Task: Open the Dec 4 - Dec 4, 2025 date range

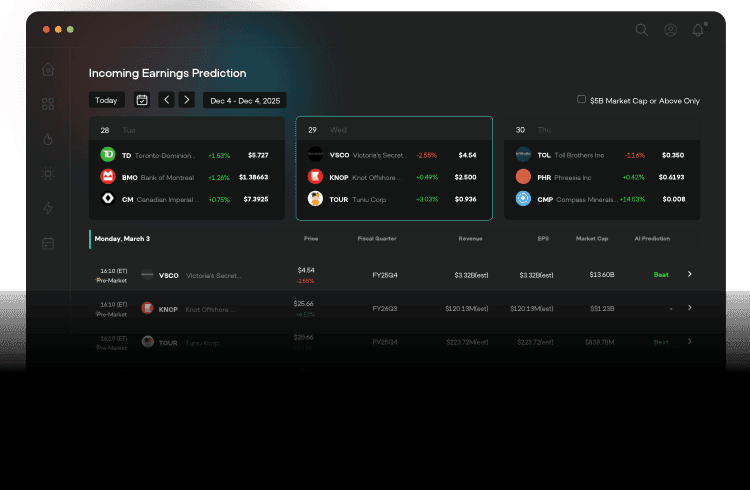Action: coord(245,100)
